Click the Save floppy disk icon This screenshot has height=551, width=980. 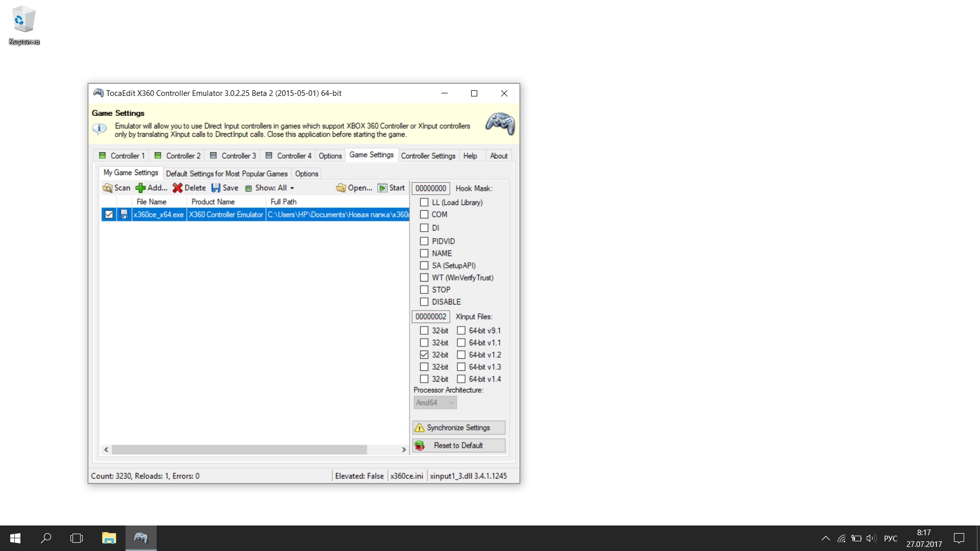click(x=216, y=188)
